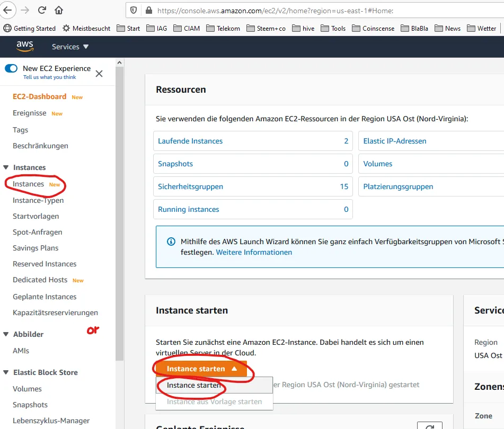
Task: Open the Start bookmark folder
Action: [x=128, y=28]
